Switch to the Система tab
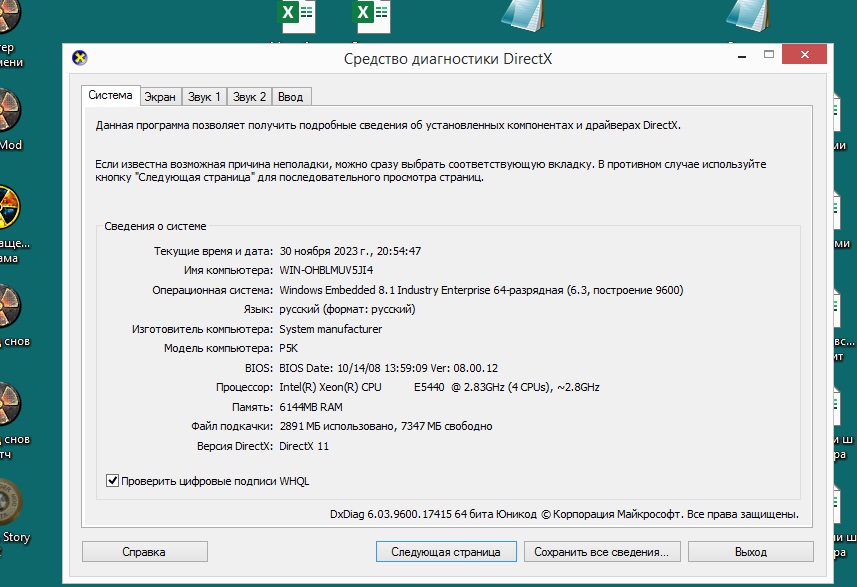The height and width of the screenshot is (587, 857). click(x=110, y=95)
